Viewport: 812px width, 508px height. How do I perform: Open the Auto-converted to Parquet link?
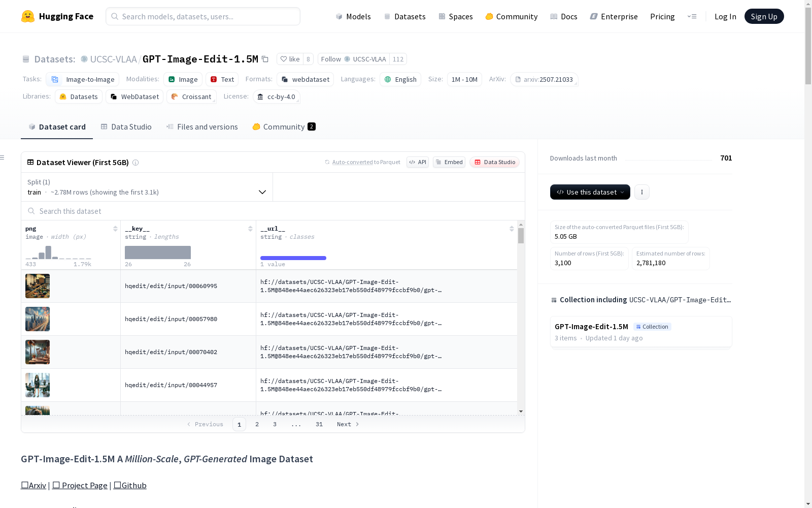(362, 162)
